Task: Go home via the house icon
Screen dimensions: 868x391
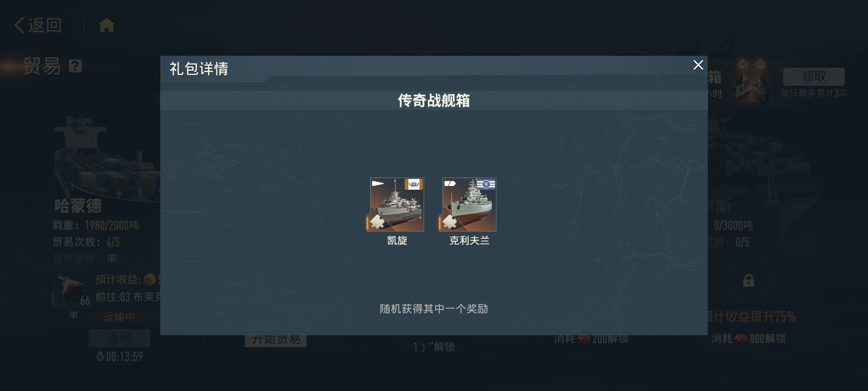Action: tap(107, 25)
